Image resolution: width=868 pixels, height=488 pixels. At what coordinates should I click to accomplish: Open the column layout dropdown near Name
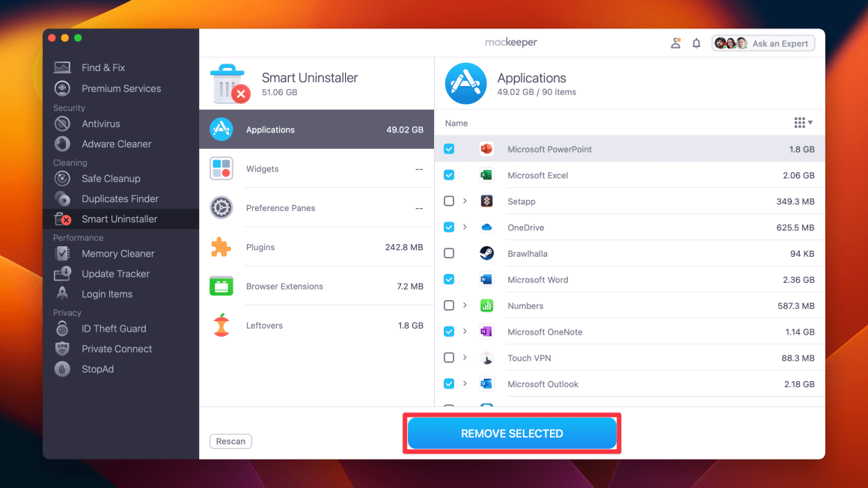[x=802, y=123]
